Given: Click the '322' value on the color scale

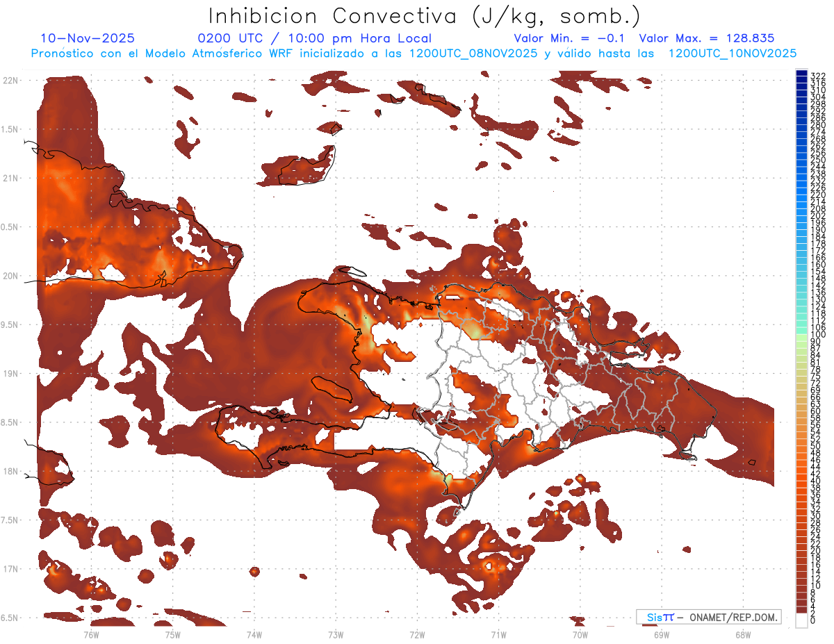Looking at the screenshot, I should coord(818,76).
